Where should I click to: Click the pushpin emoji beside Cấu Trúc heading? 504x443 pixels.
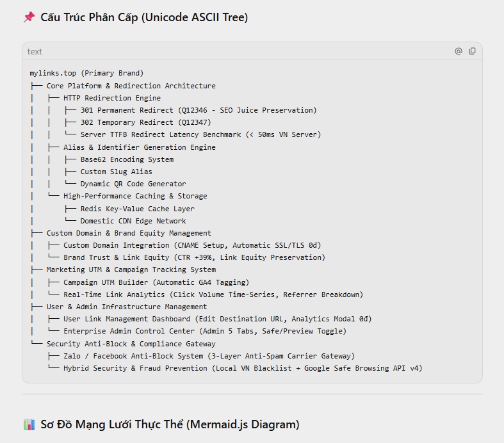pyautogui.click(x=29, y=17)
